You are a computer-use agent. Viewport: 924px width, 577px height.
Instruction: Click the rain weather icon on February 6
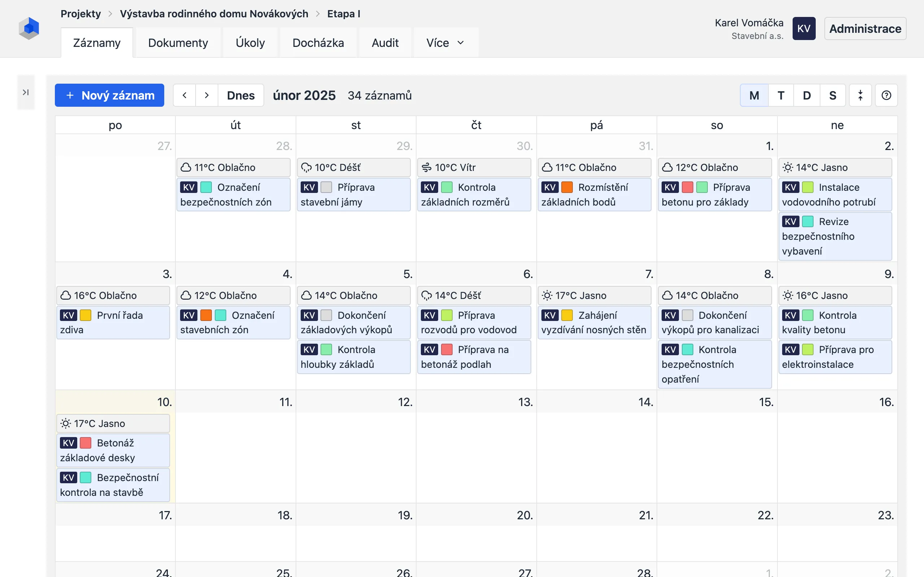point(426,296)
